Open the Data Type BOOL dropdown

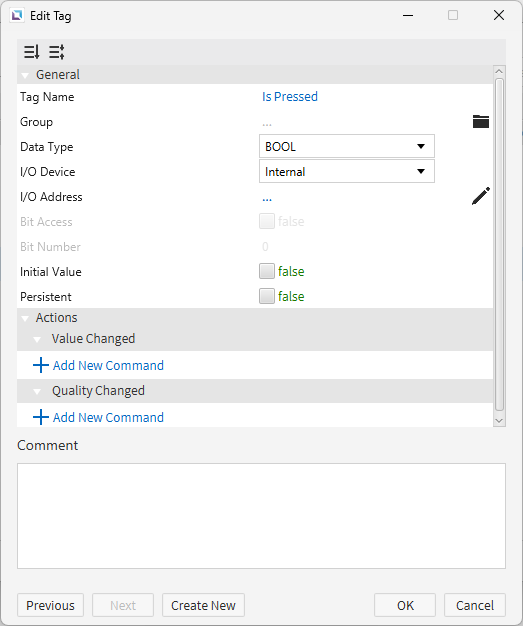click(x=347, y=146)
